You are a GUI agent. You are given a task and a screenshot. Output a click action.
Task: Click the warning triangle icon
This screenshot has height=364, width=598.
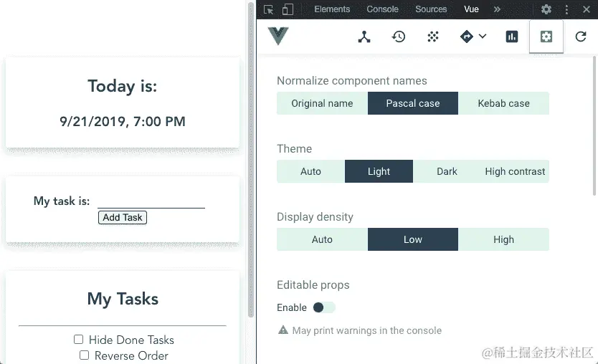(x=283, y=330)
